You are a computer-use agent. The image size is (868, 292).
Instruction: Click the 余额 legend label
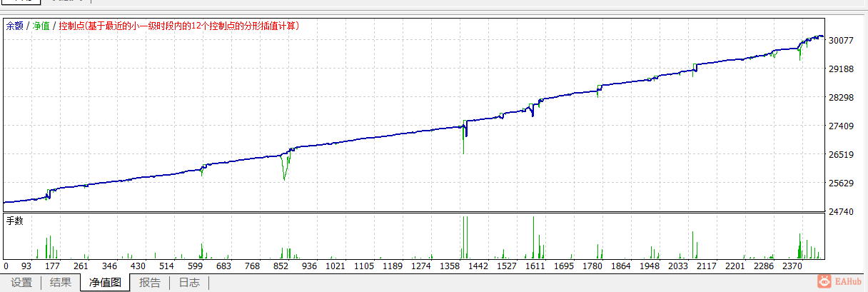(x=14, y=26)
